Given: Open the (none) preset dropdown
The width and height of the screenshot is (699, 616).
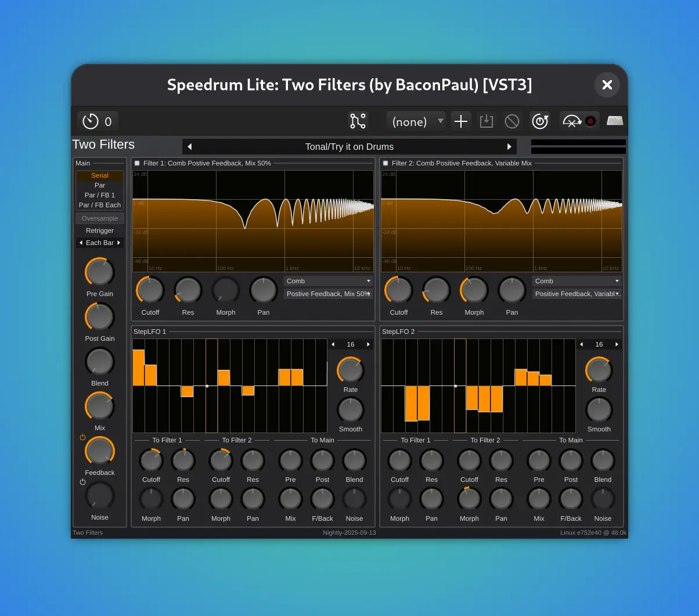Looking at the screenshot, I should click(416, 121).
